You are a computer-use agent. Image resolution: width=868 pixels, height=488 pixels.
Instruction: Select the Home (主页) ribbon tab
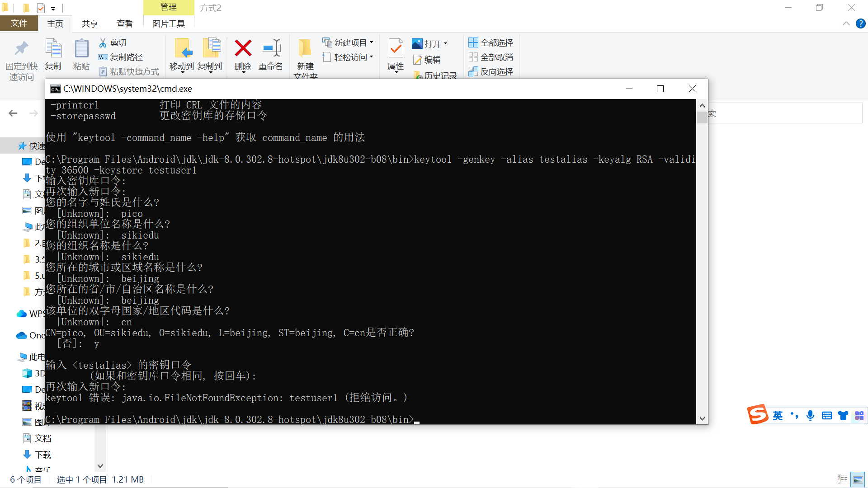pos(55,23)
